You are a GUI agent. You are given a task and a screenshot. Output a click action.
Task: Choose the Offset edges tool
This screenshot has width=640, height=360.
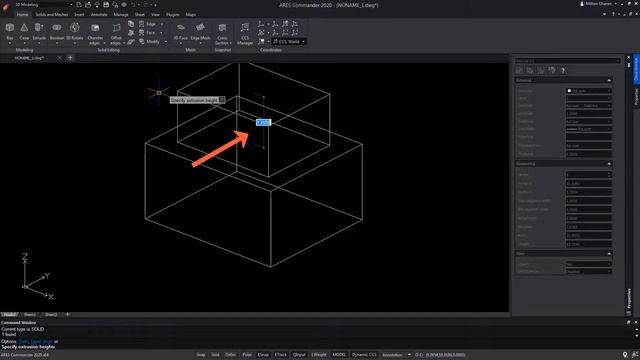pos(116,33)
